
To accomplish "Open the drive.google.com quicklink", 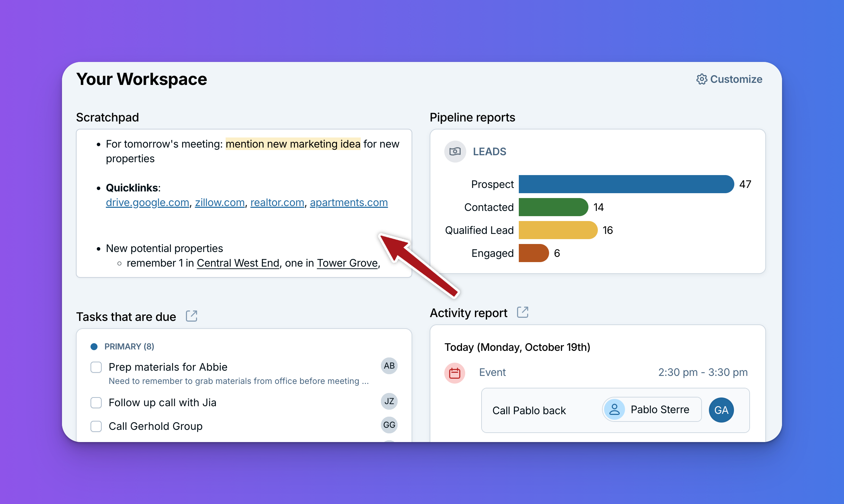I will click(148, 202).
